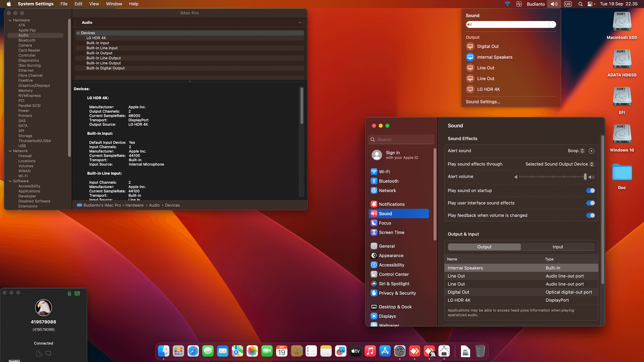Open Notifications settings from the sidebar
644x362 pixels.
click(391, 204)
